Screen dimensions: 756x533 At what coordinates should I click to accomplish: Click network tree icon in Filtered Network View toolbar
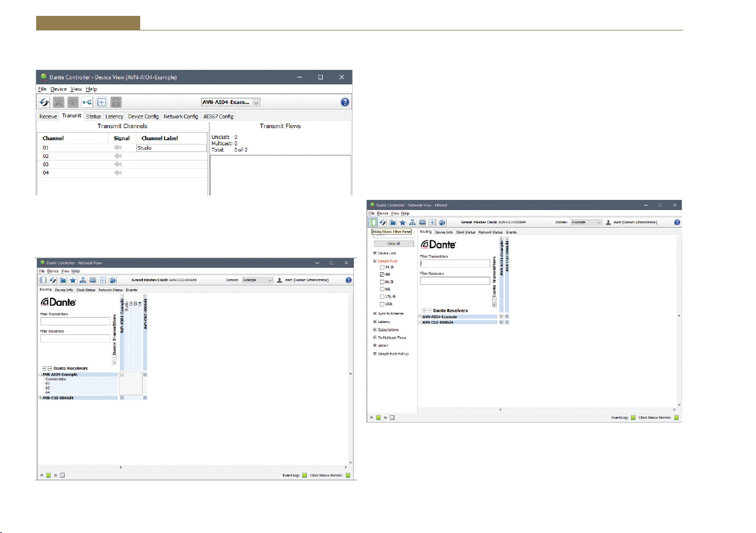(x=412, y=222)
